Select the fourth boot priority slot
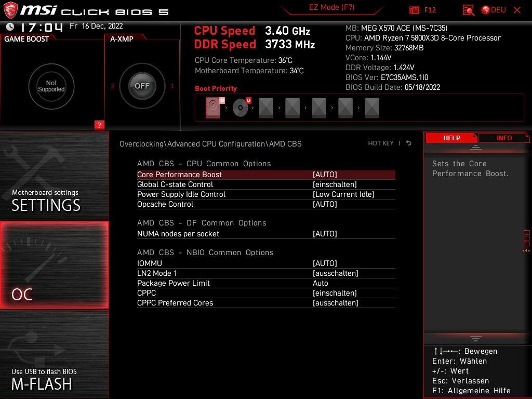 pyautogui.click(x=292, y=108)
